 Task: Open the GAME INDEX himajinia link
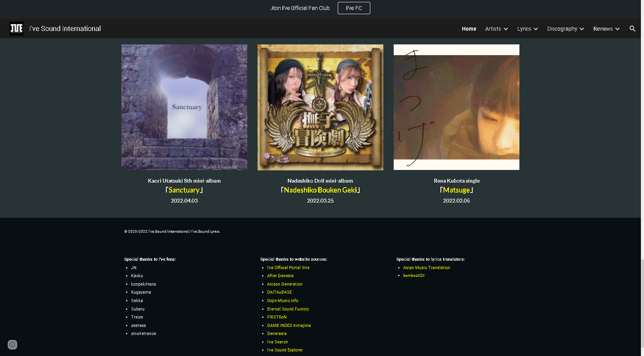coord(289,325)
